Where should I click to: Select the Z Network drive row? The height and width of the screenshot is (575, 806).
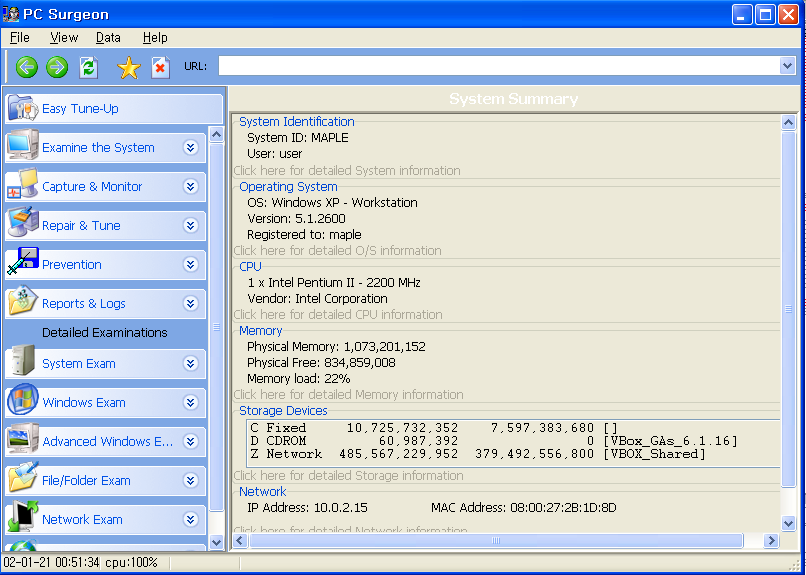pyautogui.click(x=514, y=454)
